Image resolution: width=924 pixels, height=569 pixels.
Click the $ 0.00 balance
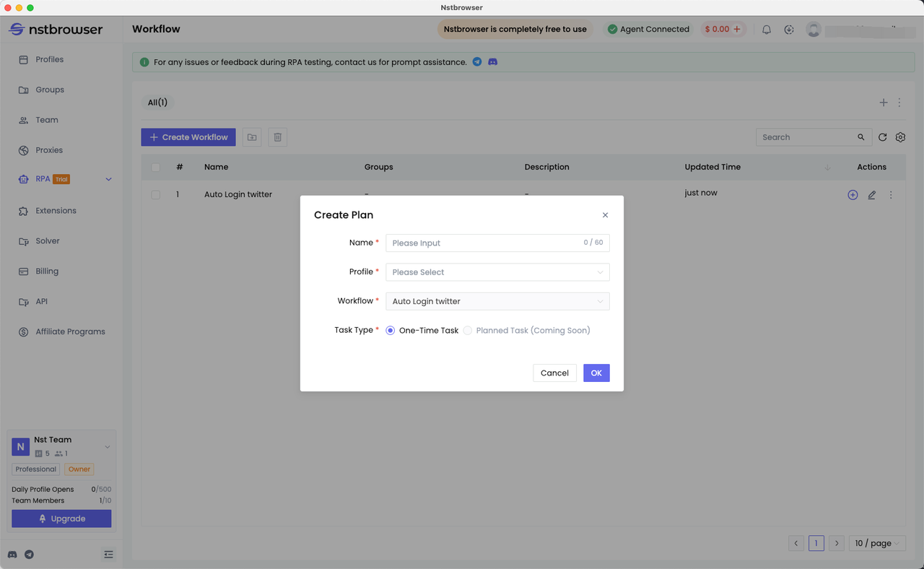click(x=717, y=30)
